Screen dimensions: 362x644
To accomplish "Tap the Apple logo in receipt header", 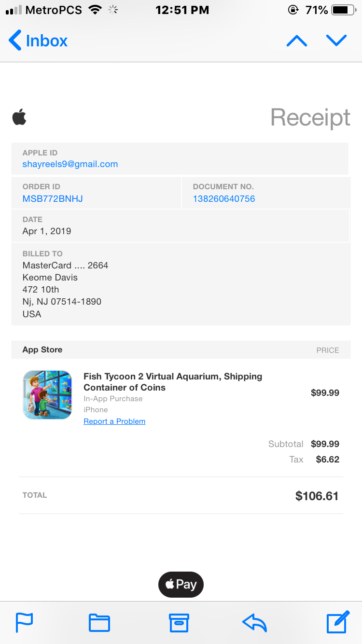I will pyautogui.click(x=19, y=117).
